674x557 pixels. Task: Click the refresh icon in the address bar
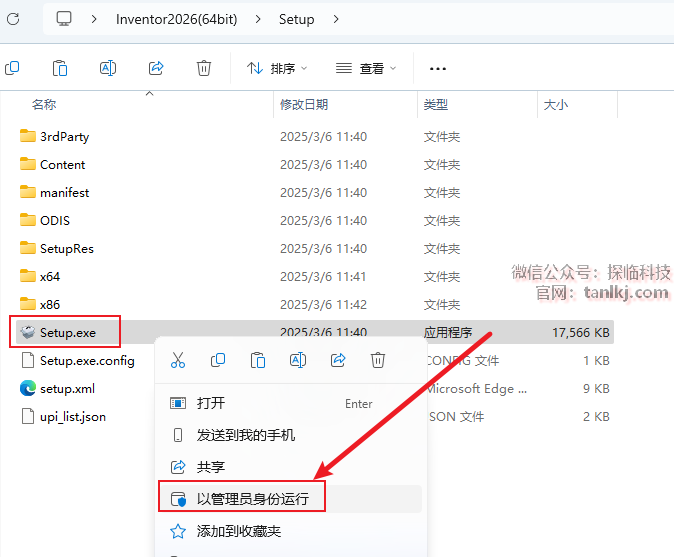point(13,19)
